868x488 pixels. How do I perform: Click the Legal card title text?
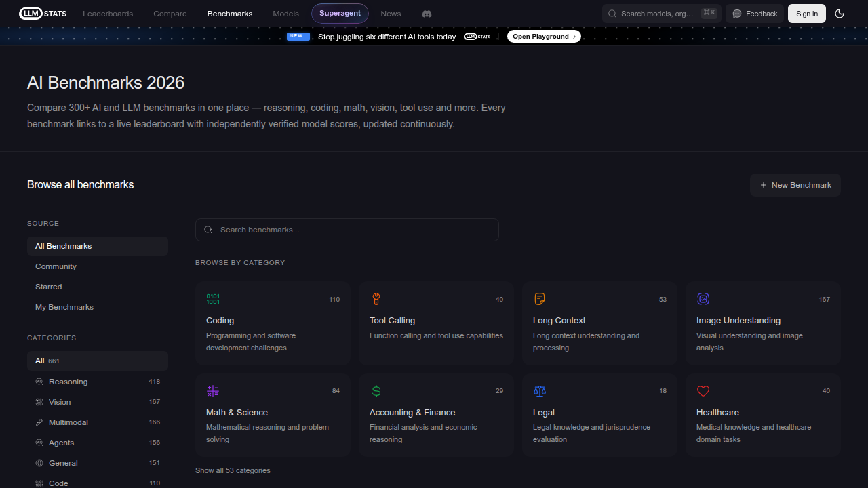pos(544,413)
